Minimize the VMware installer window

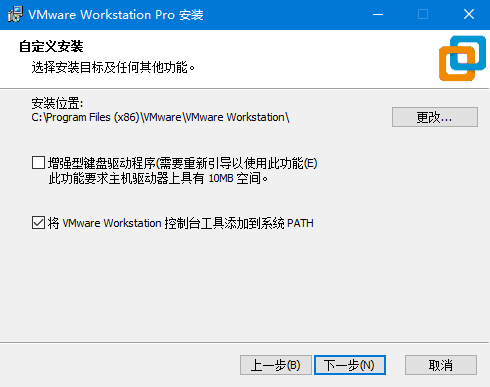click(x=378, y=14)
